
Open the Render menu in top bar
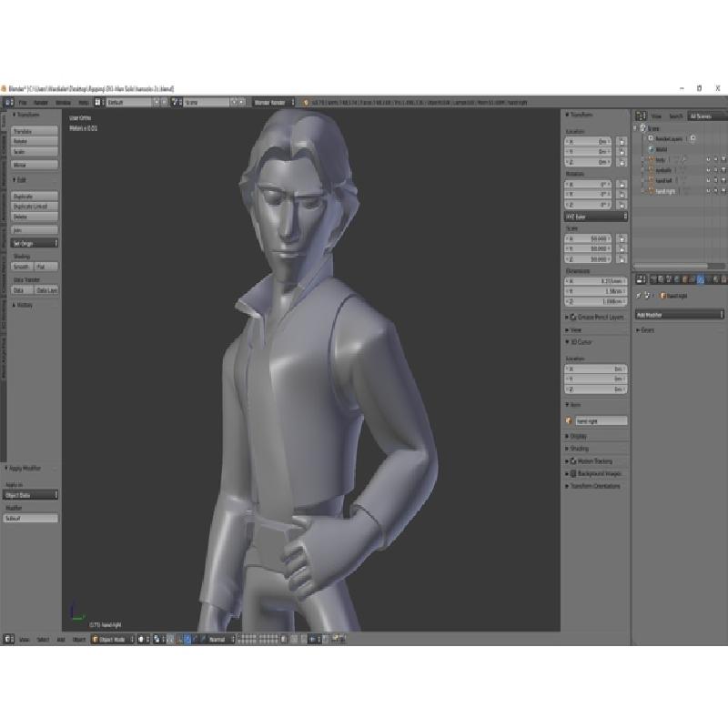point(41,103)
